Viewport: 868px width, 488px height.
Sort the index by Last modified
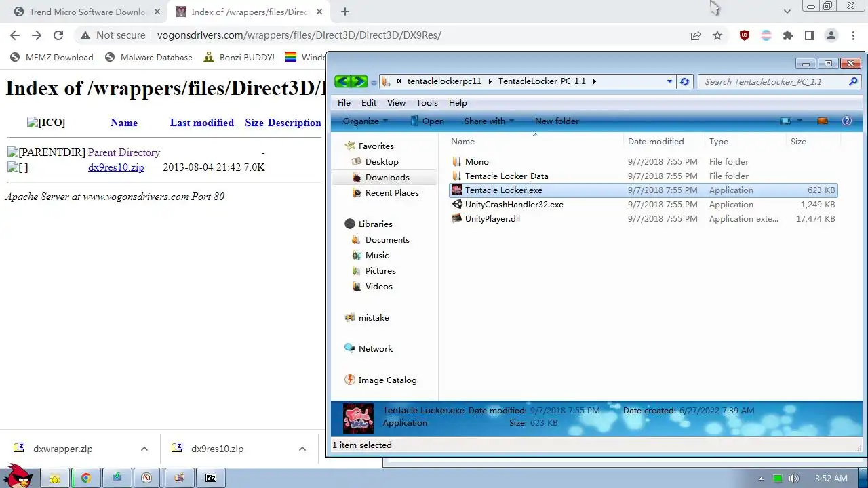[x=202, y=123]
